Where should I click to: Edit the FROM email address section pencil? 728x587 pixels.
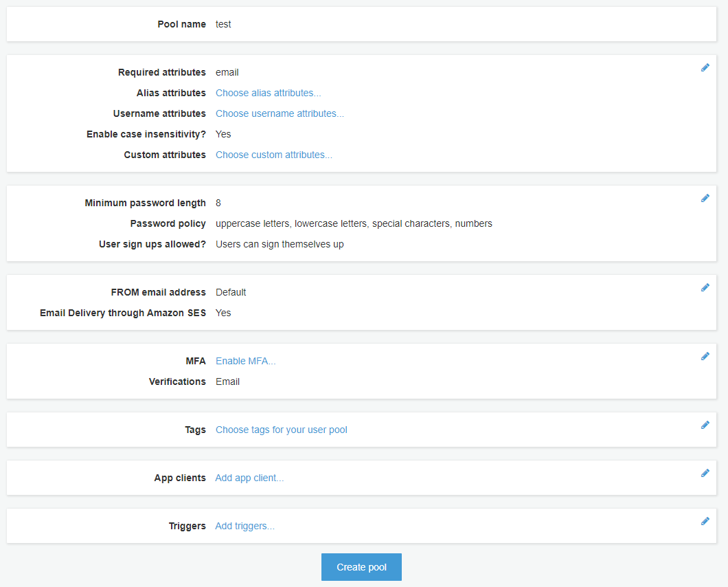pyautogui.click(x=705, y=288)
